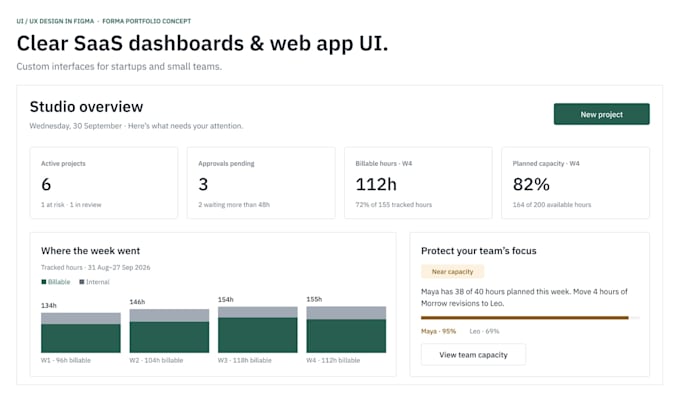This screenshot has height=409, width=680.
Task: Open View team capacity
Action: (x=473, y=355)
